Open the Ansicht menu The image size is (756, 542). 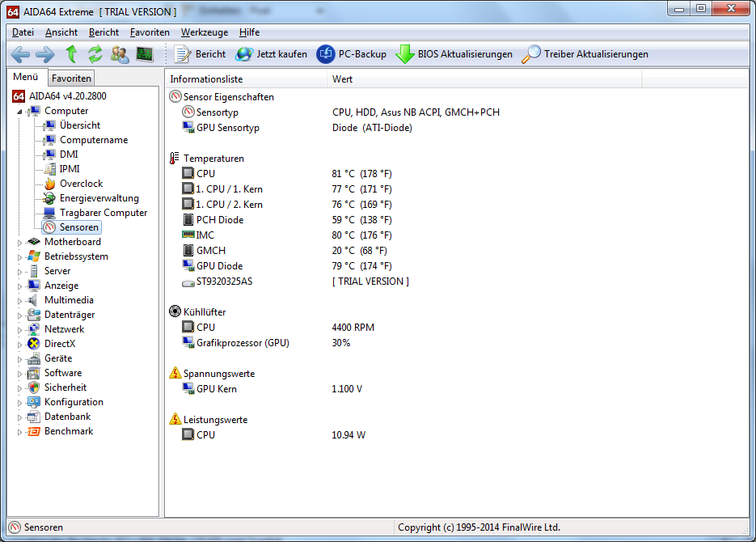click(x=61, y=32)
